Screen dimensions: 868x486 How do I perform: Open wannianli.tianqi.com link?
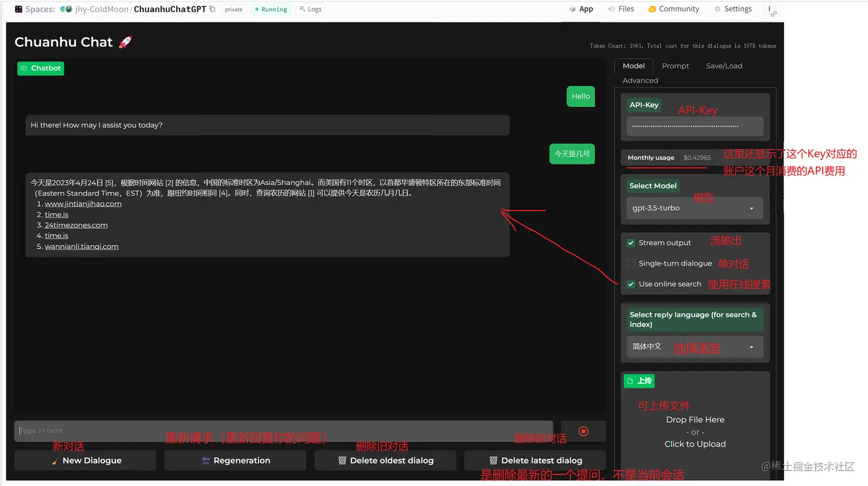pos(82,247)
